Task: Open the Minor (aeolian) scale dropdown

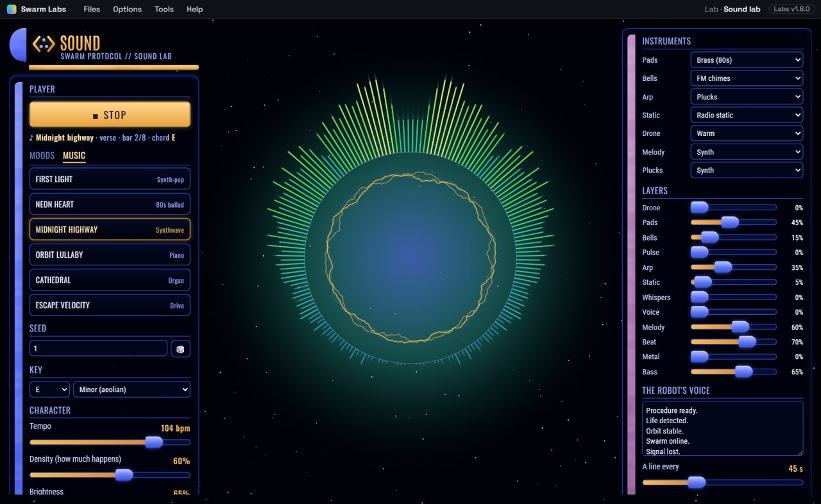Action: (x=132, y=389)
